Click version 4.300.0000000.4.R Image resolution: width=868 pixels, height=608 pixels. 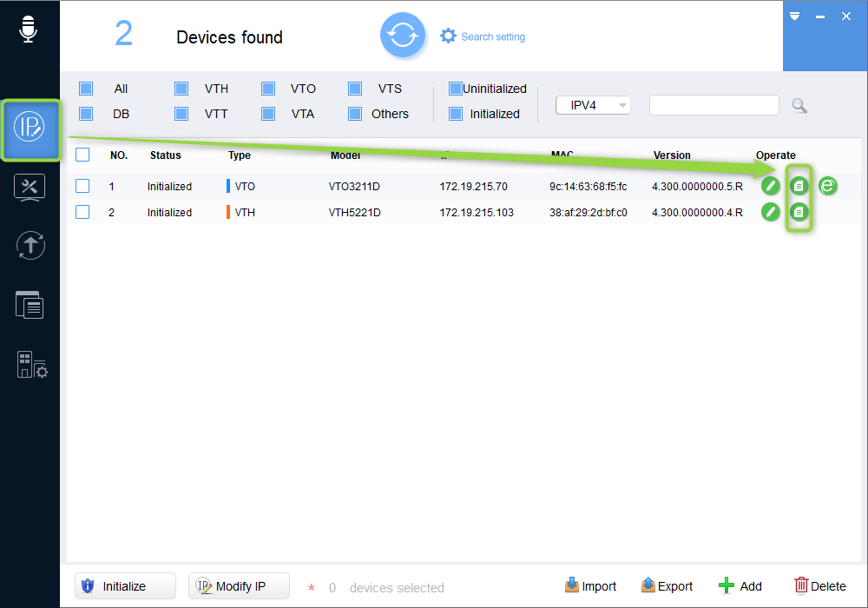(697, 212)
